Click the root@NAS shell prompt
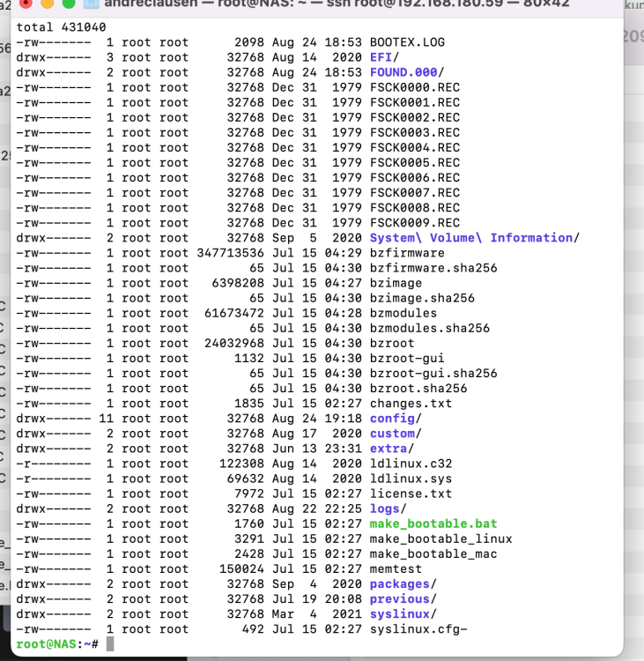 [57, 644]
